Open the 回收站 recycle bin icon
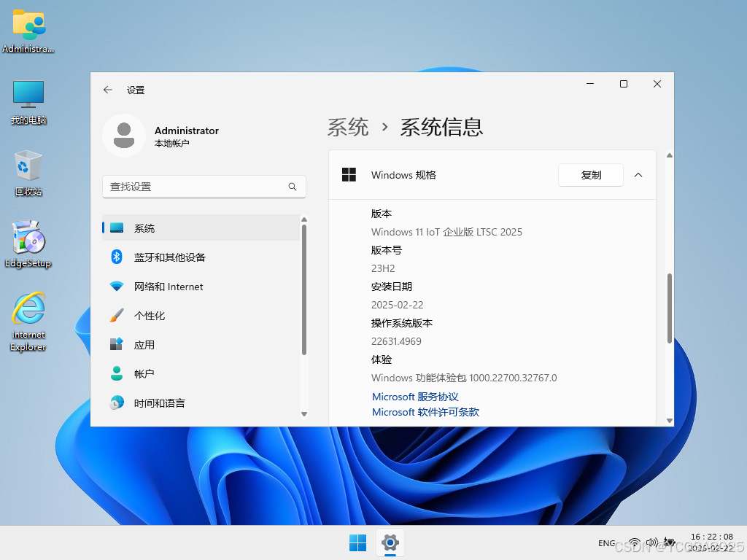747x560 pixels. point(28,174)
